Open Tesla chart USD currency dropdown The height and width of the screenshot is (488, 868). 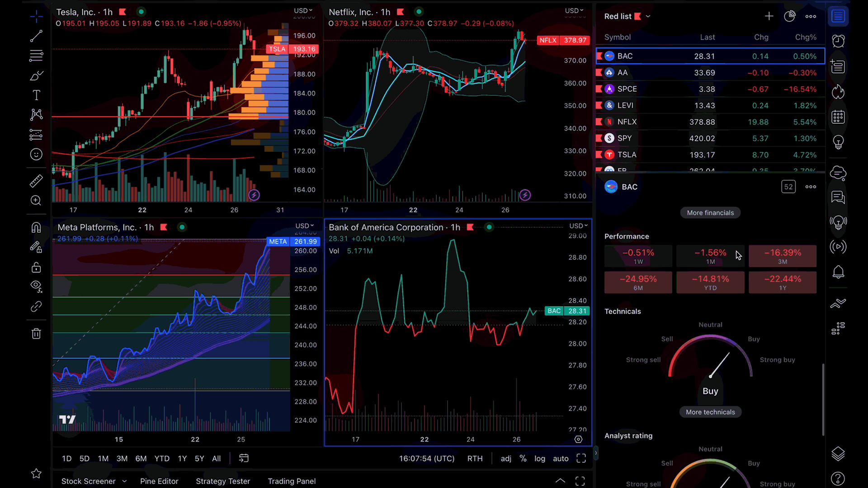click(x=303, y=10)
